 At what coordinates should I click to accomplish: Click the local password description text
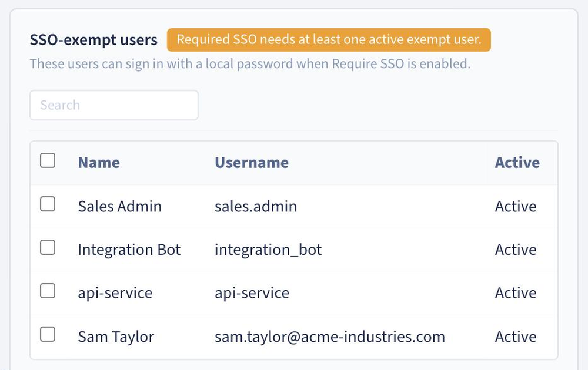(x=250, y=63)
